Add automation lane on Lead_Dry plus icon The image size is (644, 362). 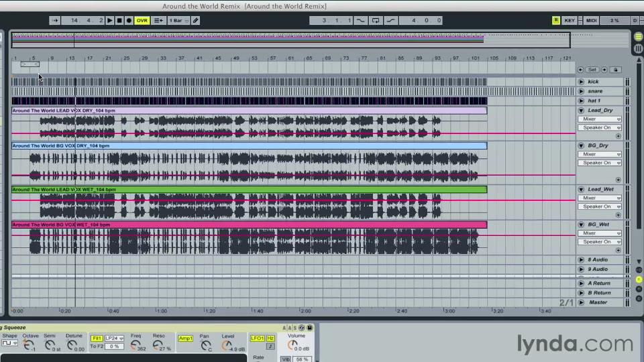tap(618, 136)
